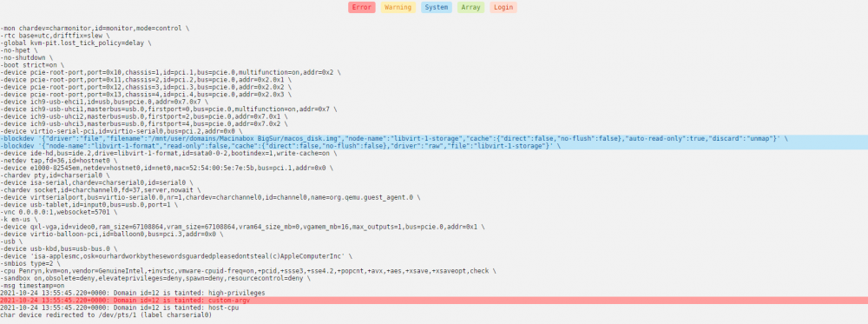Select the e1000-82545em network device line
This screenshot has height=324, width=868.
pos(166,168)
